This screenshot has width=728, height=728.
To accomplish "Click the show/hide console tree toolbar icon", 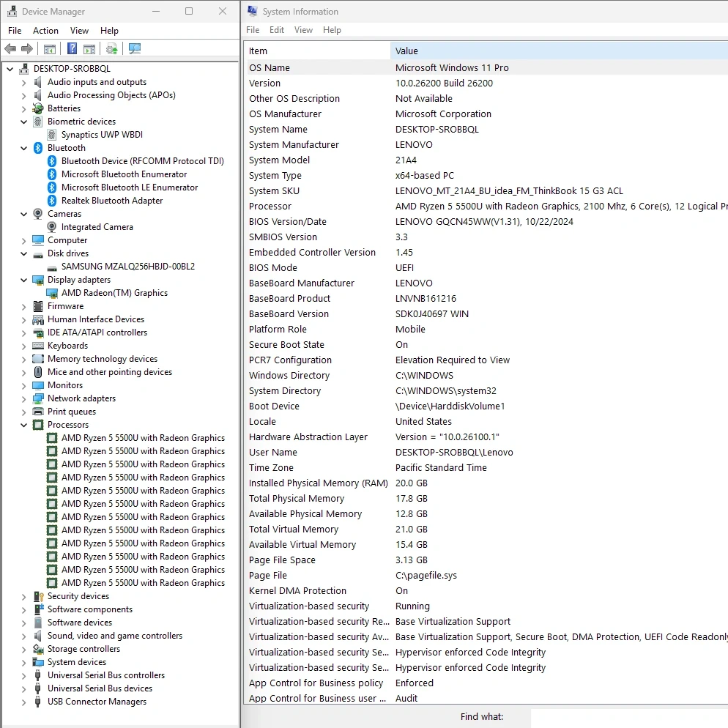I will point(49,49).
